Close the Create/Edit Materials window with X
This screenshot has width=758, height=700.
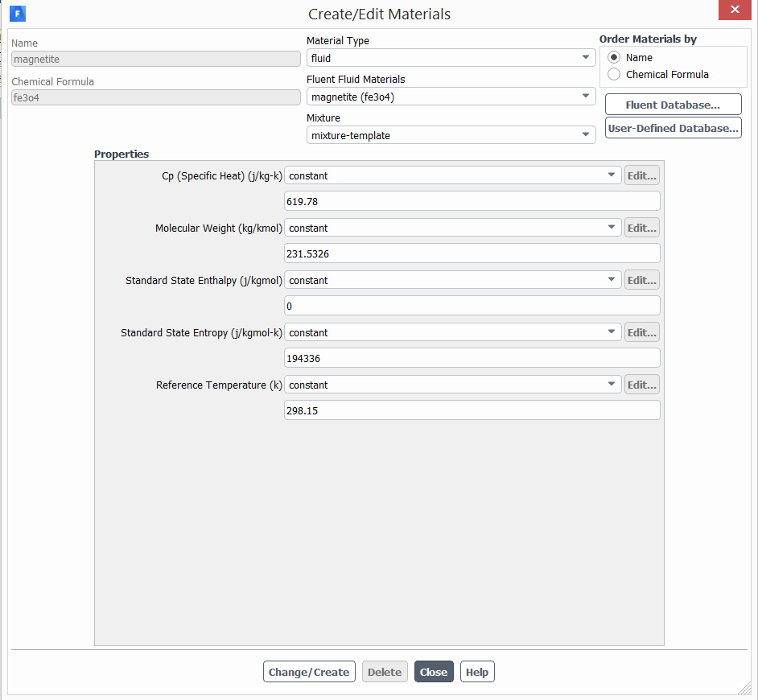735,10
